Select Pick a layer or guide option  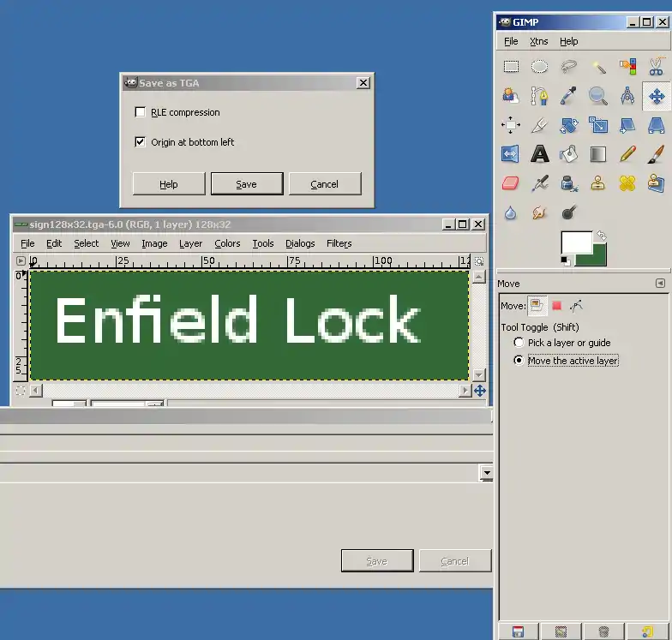click(x=519, y=343)
